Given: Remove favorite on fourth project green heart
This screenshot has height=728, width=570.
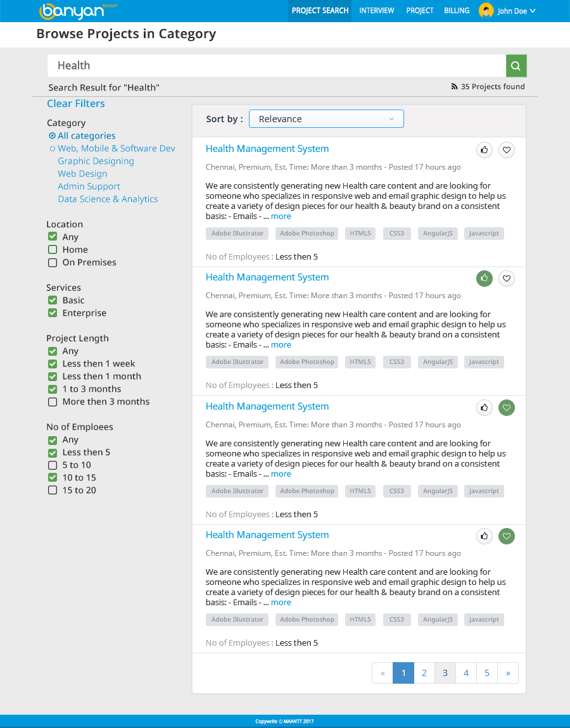Looking at the screenshot, I should [507, 536].
